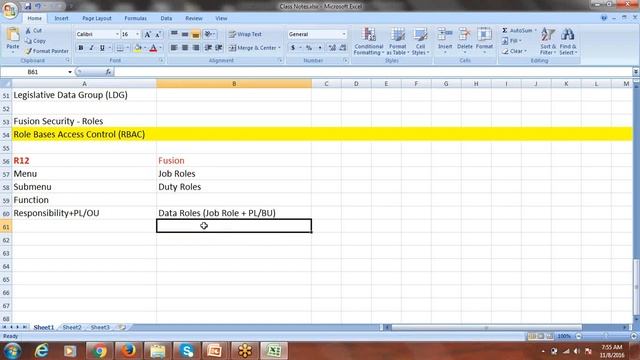Open the Font Color dropdown arrow

(160, 48)
